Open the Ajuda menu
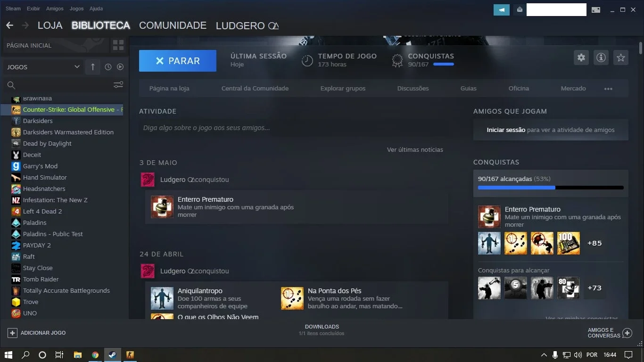 click(96, 8)
